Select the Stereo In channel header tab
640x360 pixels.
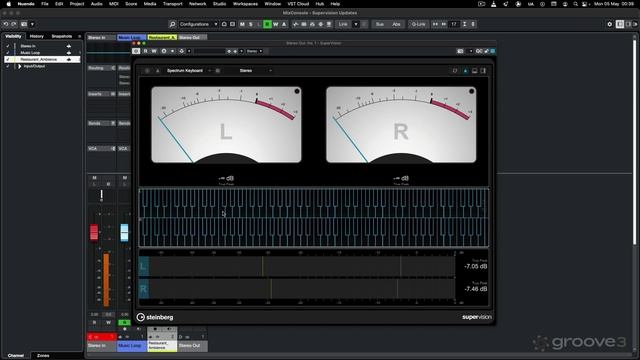tap(101, 38)
